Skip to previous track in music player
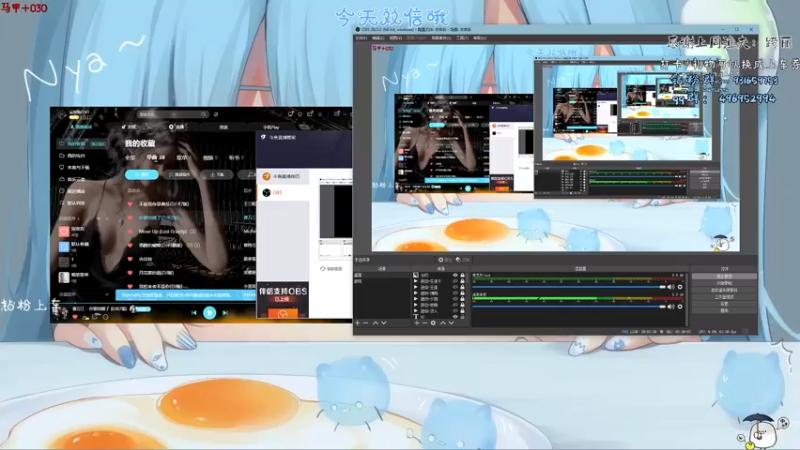Viewport: 800px width, 450px height. click(194, 313)
